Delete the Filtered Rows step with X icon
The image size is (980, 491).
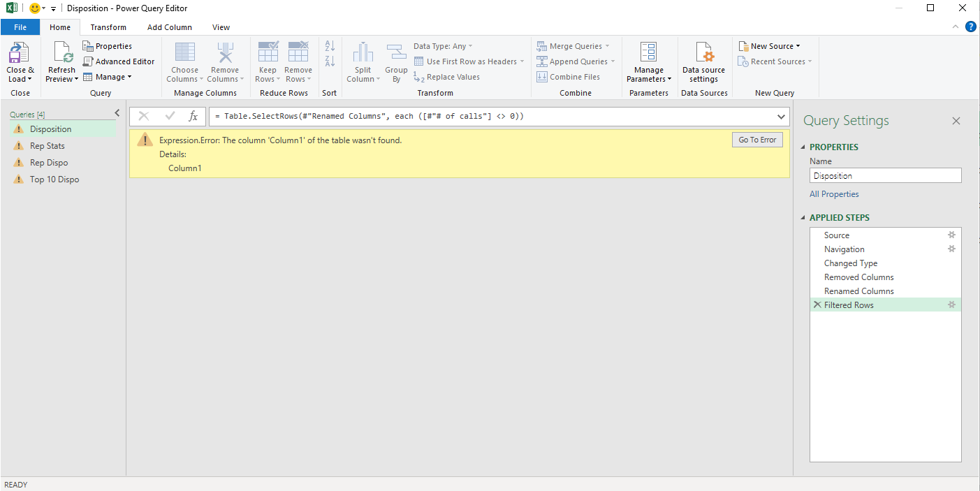pyautogui.click(x=817, y=305)
